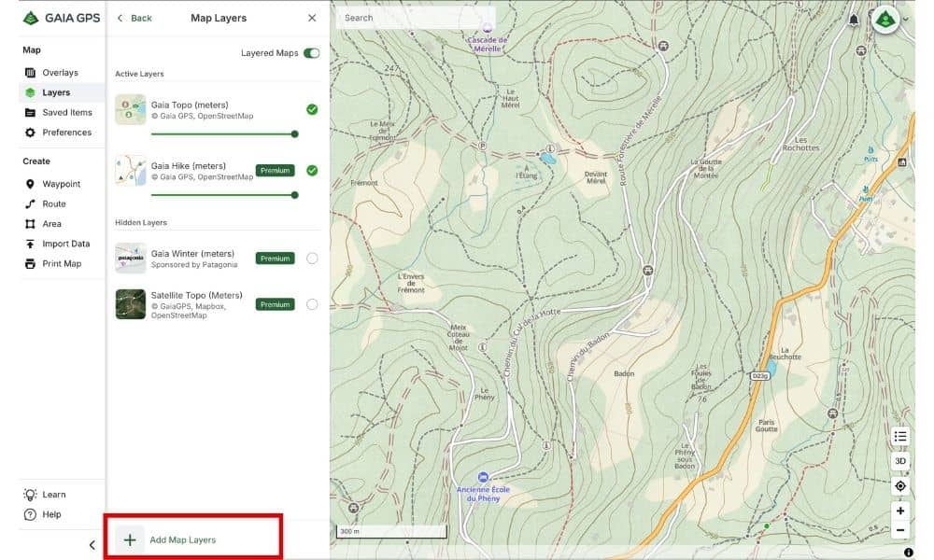Viewport: 934px width, 560px height.
Task: Enable 3D map view
Action: coord(899,460)
